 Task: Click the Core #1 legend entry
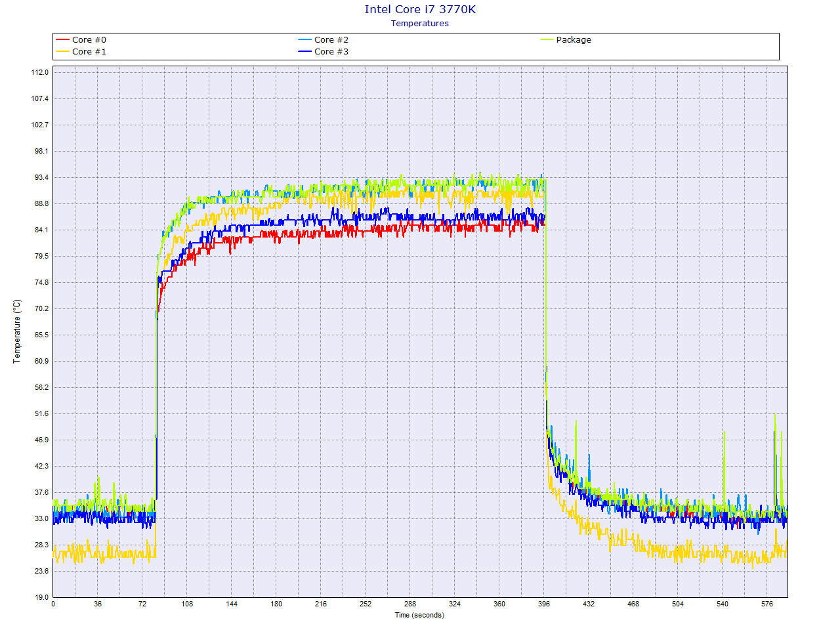point(81,52)
